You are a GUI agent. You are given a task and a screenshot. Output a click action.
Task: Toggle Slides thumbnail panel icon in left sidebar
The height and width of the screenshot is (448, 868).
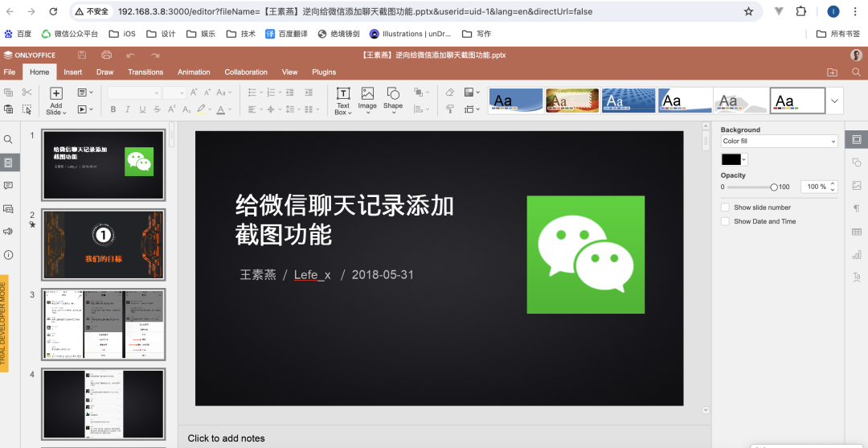tap(8, 162)
